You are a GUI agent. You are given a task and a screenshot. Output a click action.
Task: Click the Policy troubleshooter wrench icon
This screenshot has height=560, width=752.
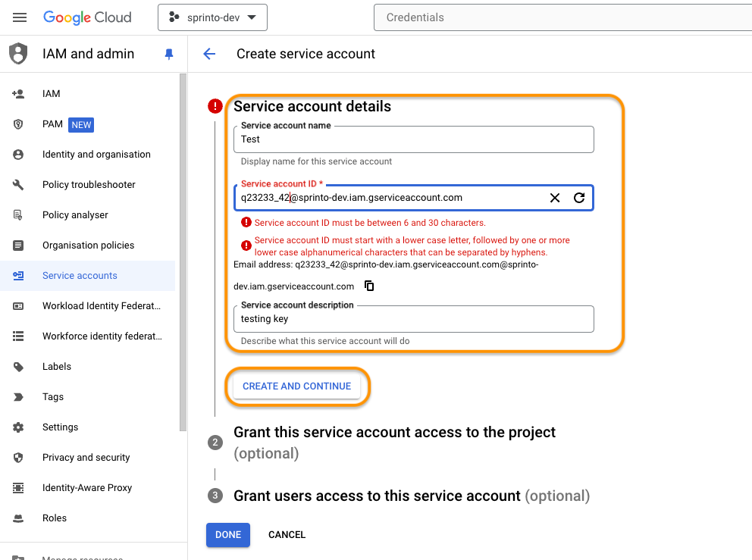point(18,185)
